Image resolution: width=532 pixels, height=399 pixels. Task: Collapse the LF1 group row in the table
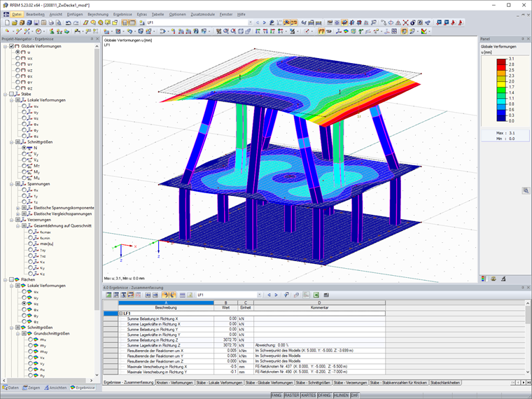(121, 314)
